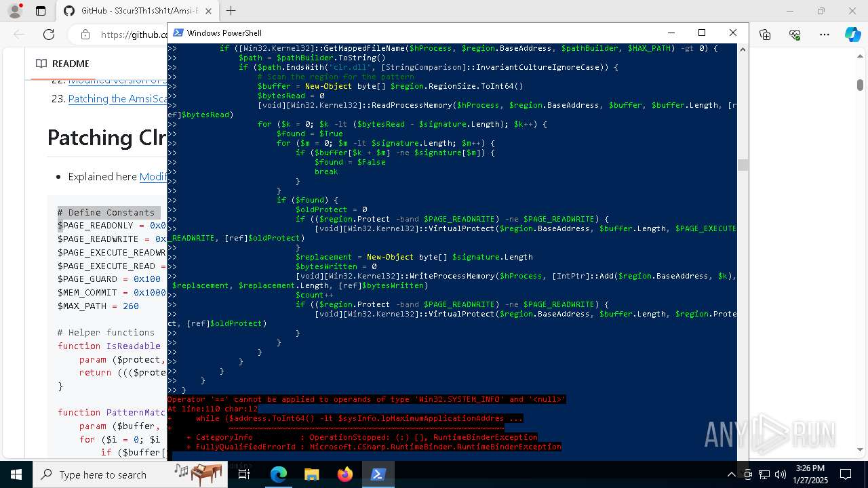Minimize the Windows PowerShell window
The width and height of the screenshot is (868, 488).
point(671,33)
